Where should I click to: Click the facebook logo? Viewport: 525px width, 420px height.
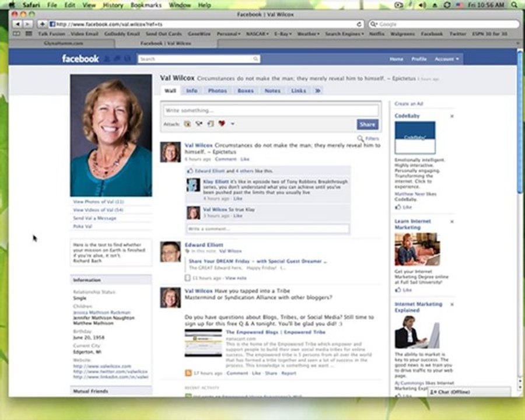pyautogui.click(x=80, y=58)
